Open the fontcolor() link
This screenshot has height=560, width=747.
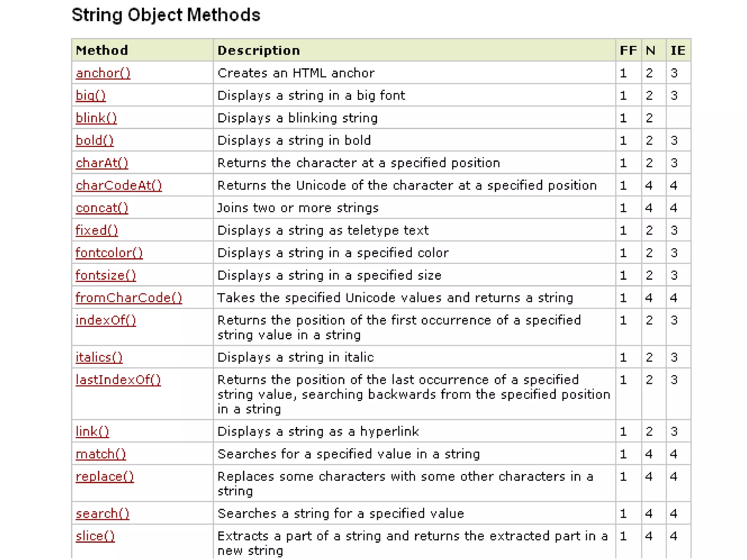pos(109,253)
